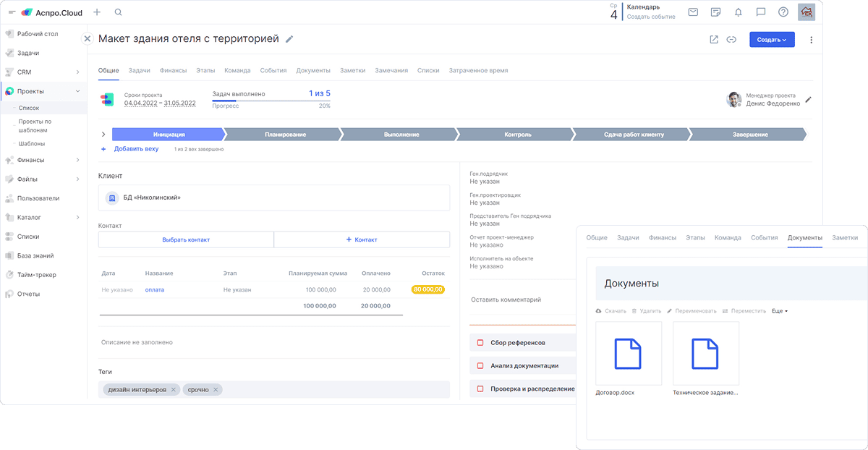Open project in new window icon

pos(714,40)
